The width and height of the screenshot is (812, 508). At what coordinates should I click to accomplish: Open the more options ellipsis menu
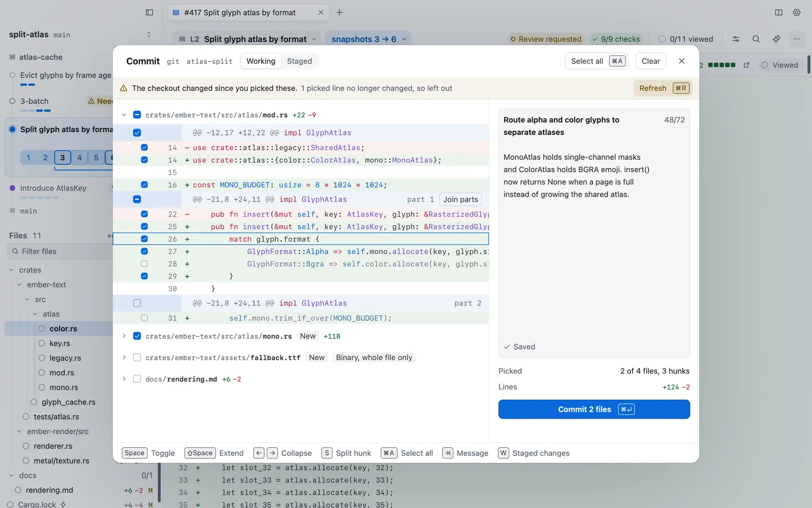797,39
